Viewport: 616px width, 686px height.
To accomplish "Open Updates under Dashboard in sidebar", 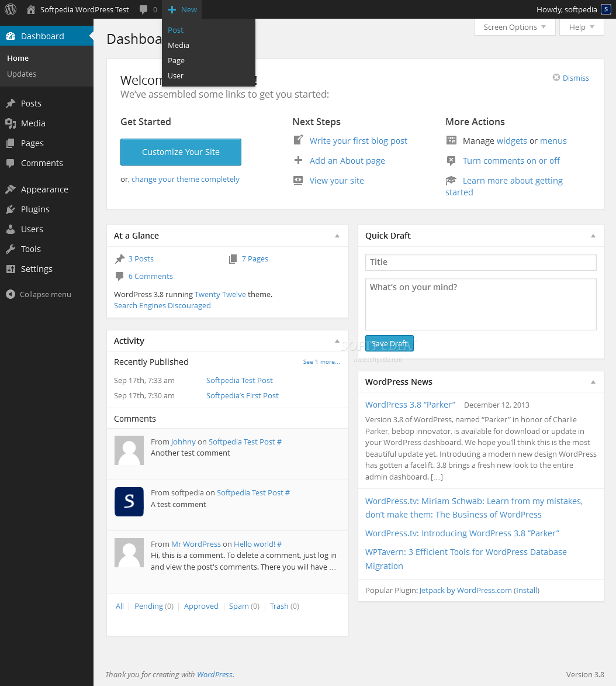I will point(22,74).
